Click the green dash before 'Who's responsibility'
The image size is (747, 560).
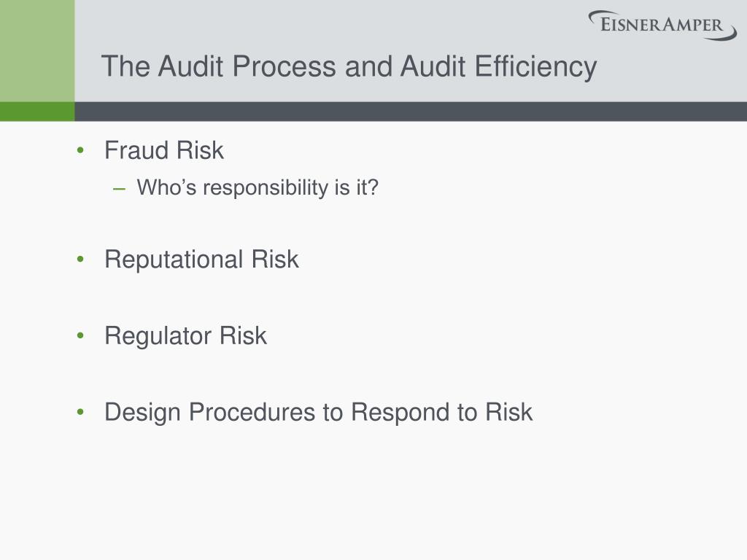tap(119, 189)
